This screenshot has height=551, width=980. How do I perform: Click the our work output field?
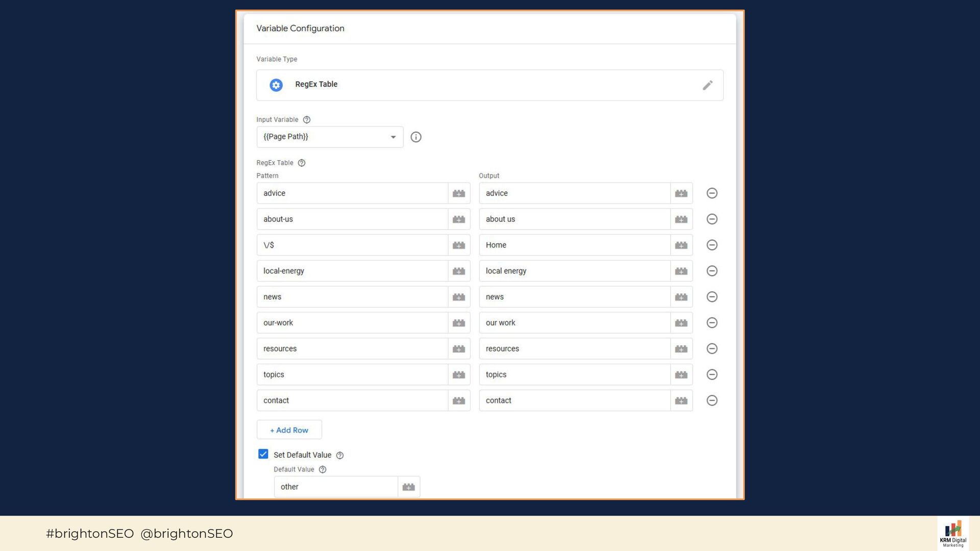coord(574,323)
